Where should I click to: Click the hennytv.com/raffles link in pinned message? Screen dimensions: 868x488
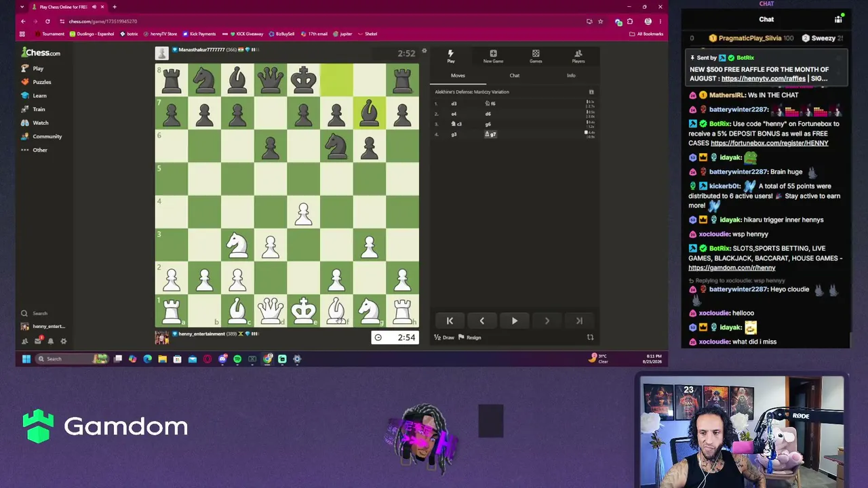pyautogui.click(x=764, y=79)
